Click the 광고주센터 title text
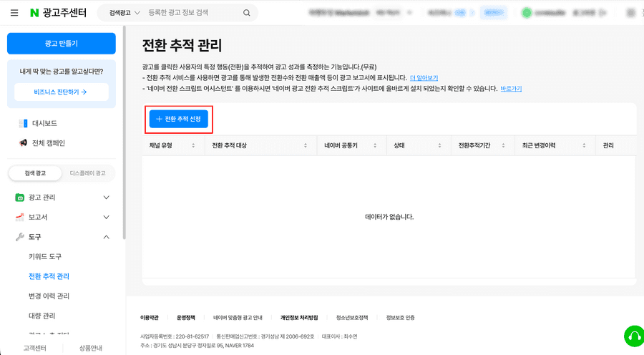Viewport: 644px width, 355px height. (x=64, y=13)
